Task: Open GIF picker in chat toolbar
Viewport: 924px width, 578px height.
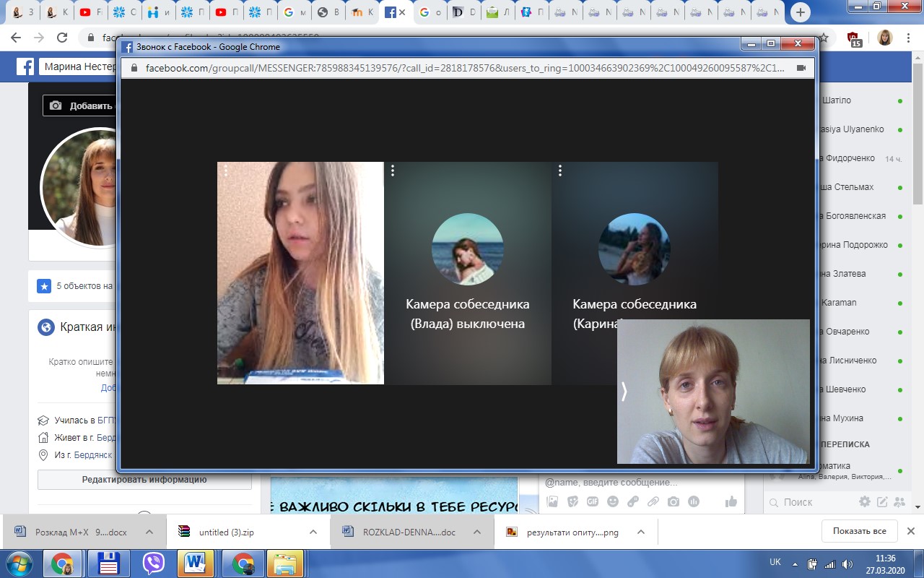Action: click(x=593, y=501)
